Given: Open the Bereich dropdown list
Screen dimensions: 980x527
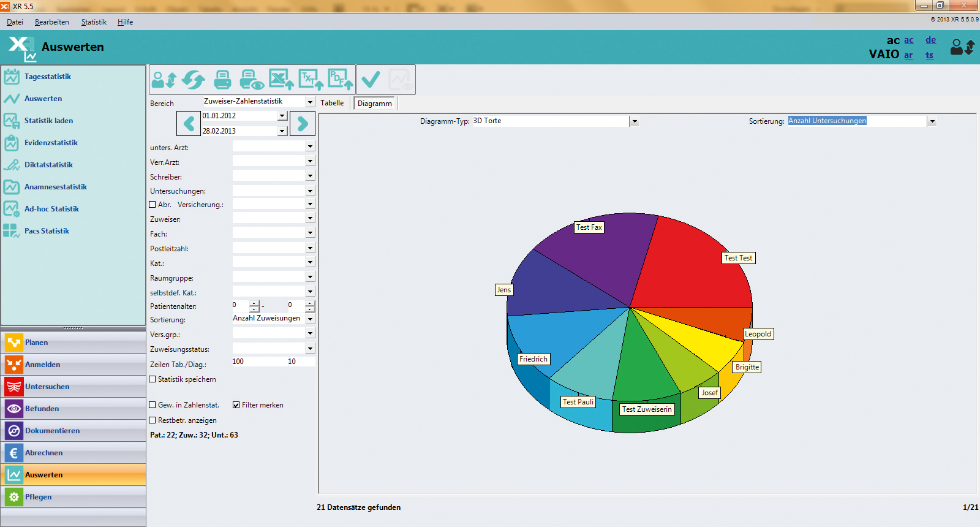Looking at the screenshot, I should pyautogui.click(x=310, y=102).
